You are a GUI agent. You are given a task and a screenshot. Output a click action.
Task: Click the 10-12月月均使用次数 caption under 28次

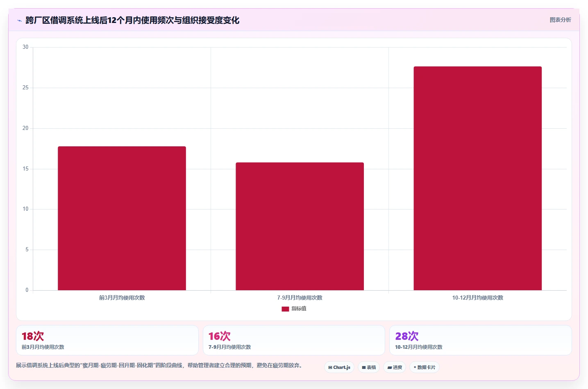click(x=419, y=347)
